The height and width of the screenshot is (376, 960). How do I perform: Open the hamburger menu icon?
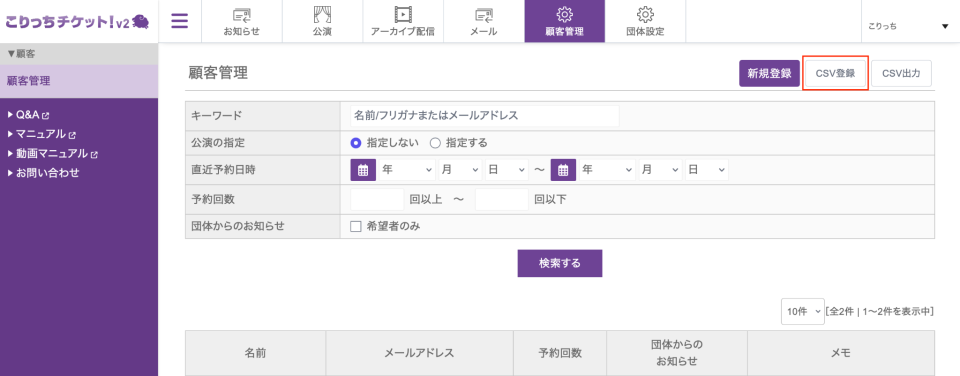pos(179,21)
